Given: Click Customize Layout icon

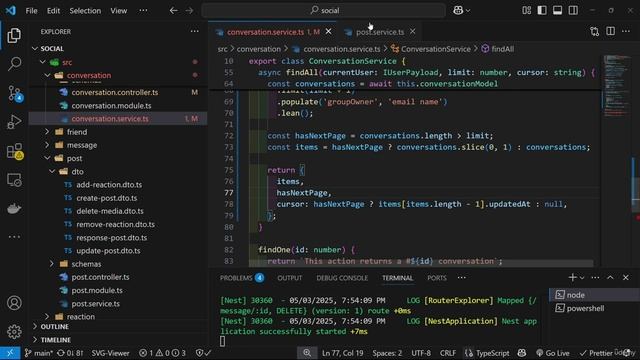Looking at the screenshot, I should [527, 11].
